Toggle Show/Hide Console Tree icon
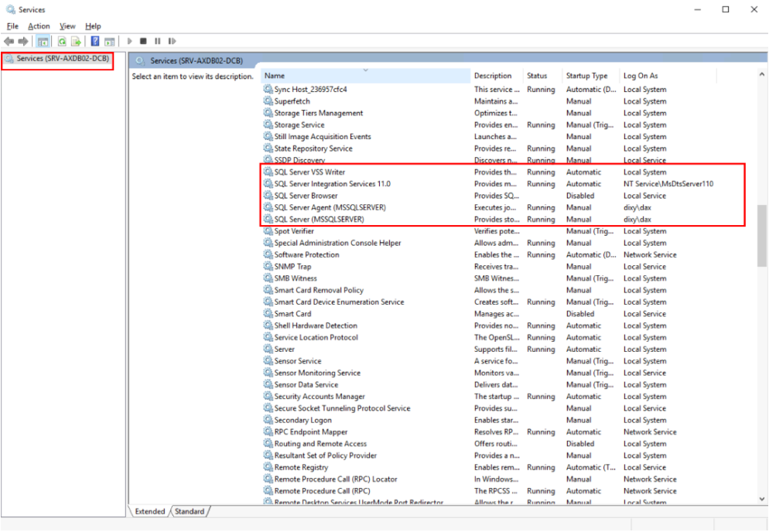 (x=43, y=41)
